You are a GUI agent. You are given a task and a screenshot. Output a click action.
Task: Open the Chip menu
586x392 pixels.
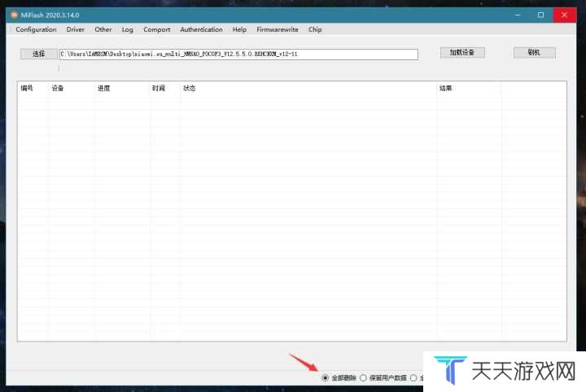315,29
